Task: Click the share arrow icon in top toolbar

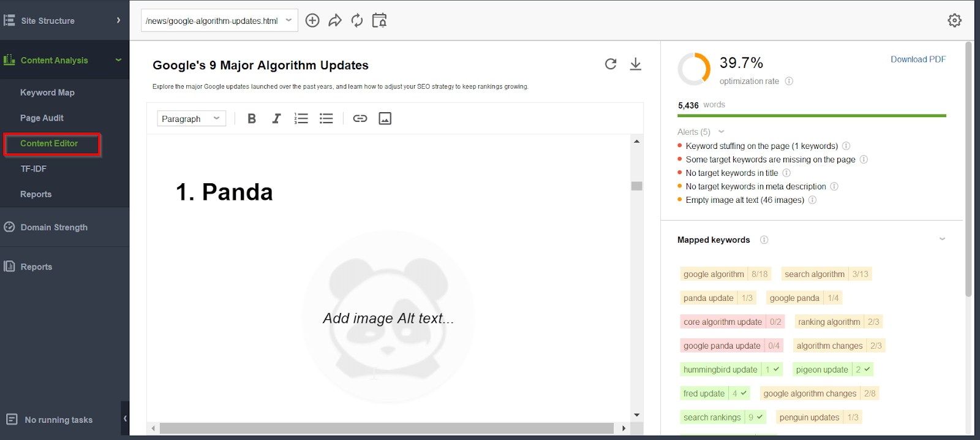Action: click(335, 20)
